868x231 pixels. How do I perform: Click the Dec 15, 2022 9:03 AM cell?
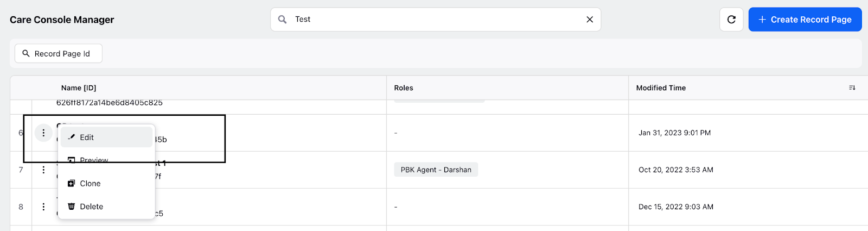[x=676, y=207]
